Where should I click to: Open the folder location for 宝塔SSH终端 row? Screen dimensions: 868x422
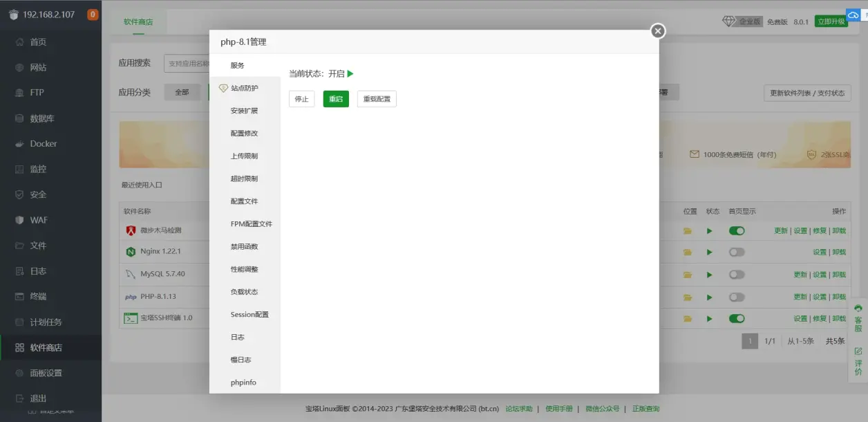[x=687, y=319]
